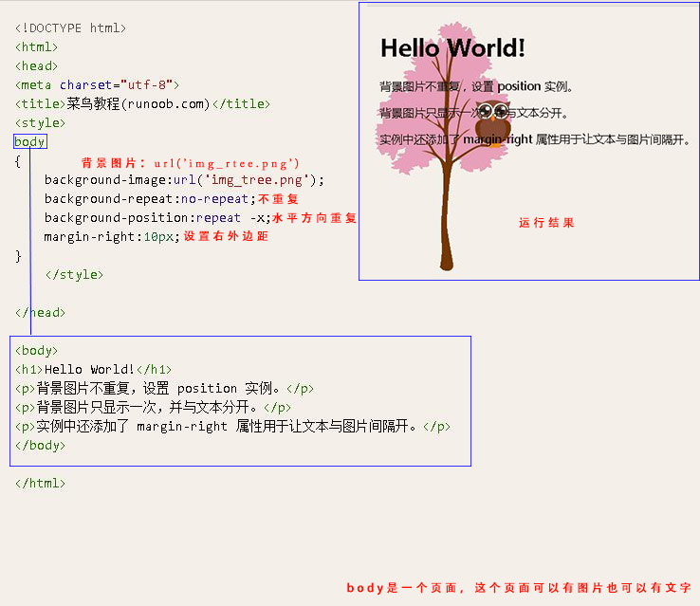Click the brown tree trunk in the preview

446,214
